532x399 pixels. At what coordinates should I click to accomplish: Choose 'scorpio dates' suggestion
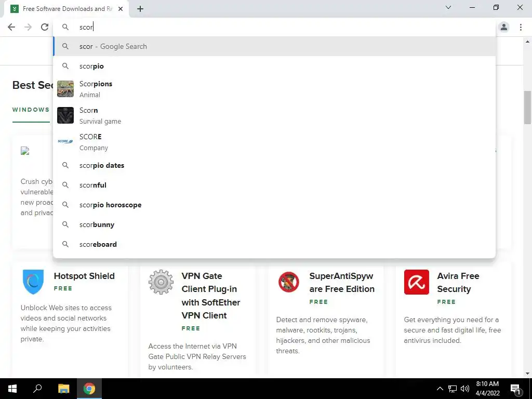(274, 165)
